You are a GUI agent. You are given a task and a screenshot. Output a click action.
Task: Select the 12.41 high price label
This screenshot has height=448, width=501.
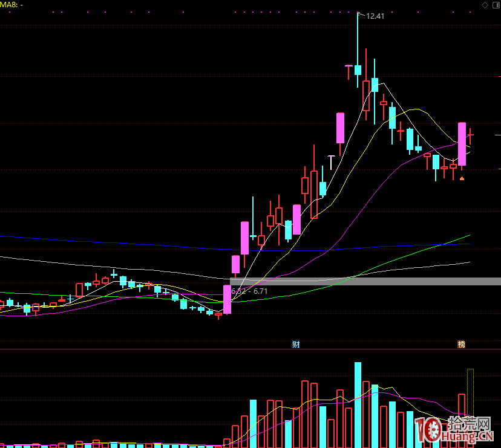tap(375, 16)
